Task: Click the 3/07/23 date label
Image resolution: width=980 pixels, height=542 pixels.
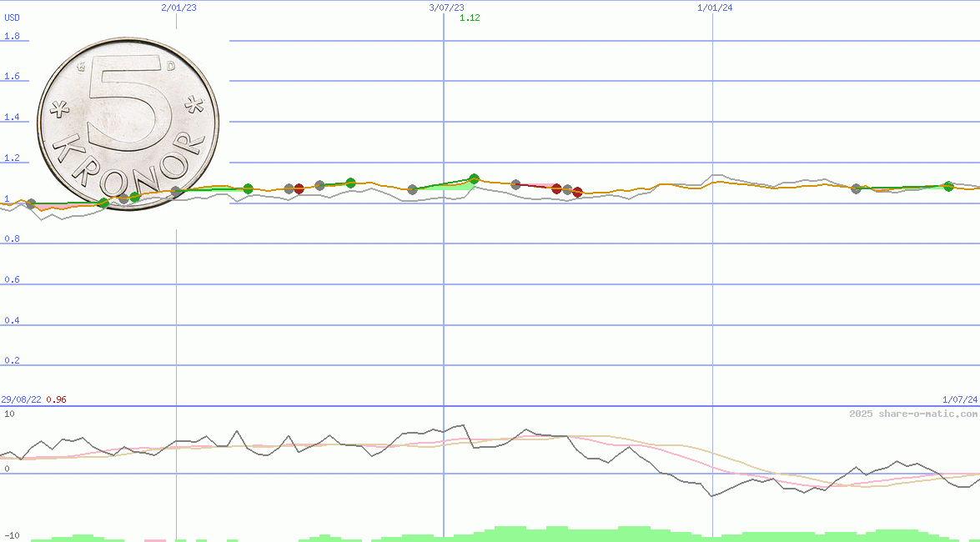Action: tap(447, 8)
